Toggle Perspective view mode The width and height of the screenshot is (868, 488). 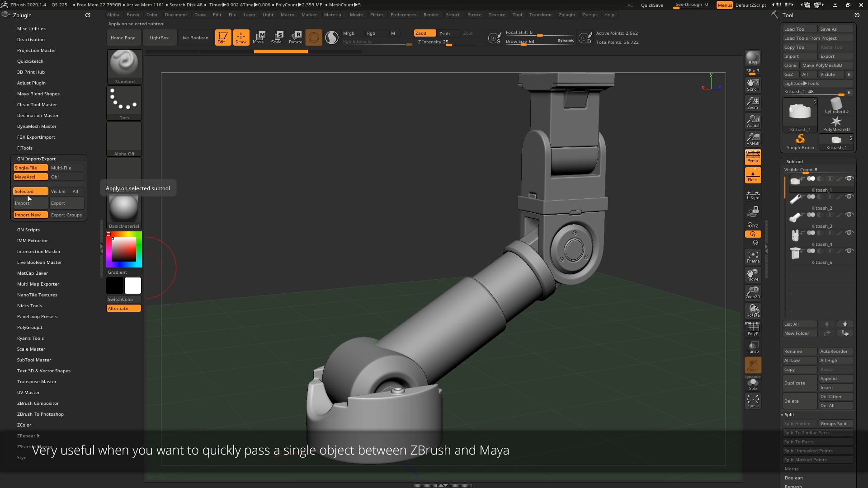tap(753, 157)
